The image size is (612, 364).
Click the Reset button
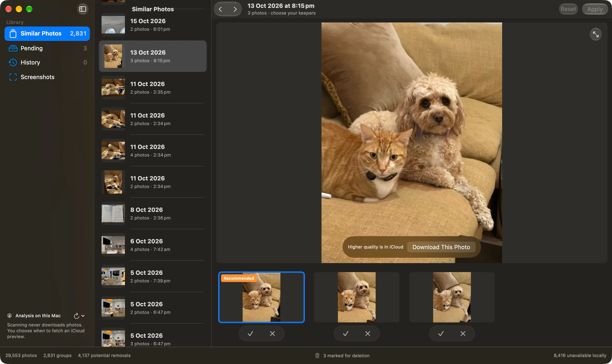(x=568, y=9)
